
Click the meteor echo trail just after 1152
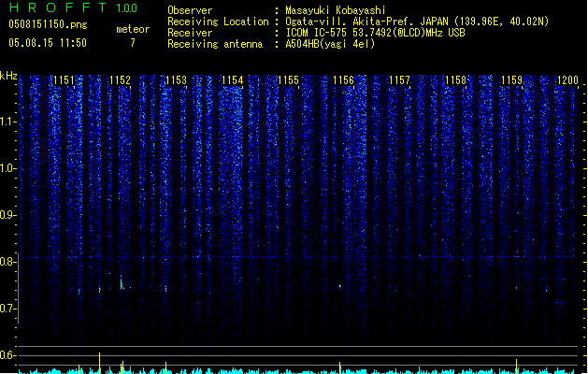(122, 283)
